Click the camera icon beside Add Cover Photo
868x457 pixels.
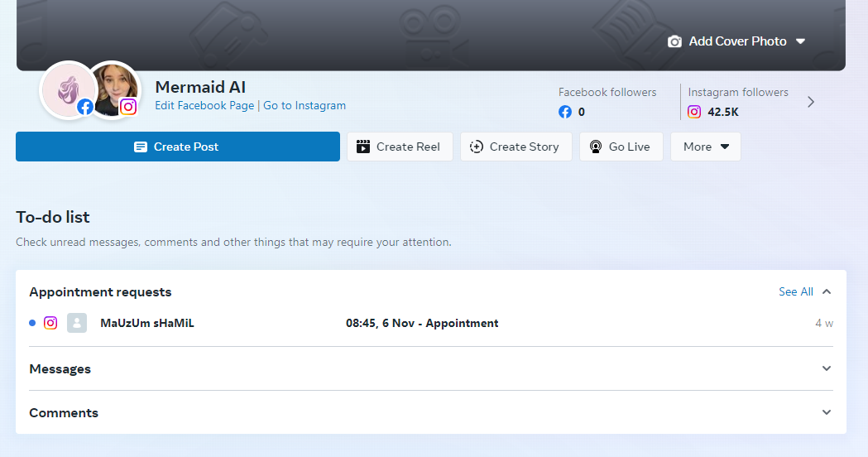pos(674,41)
